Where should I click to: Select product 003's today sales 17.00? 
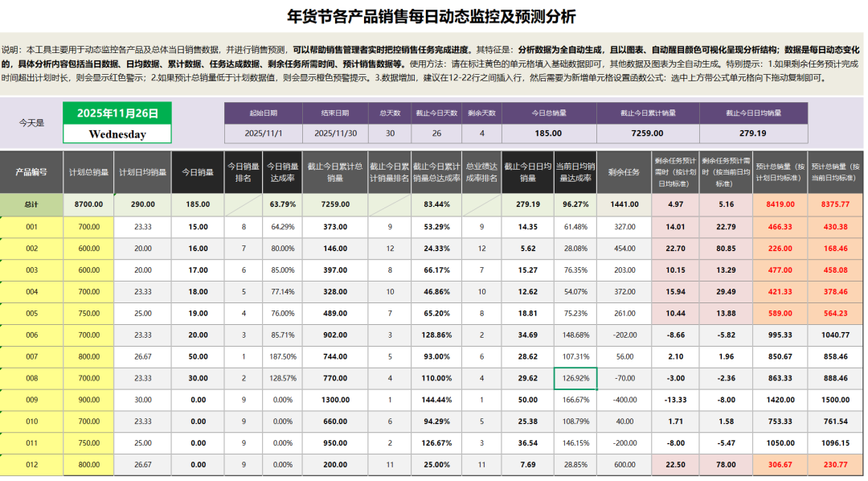pyautogui.click(x=197, y=270)
